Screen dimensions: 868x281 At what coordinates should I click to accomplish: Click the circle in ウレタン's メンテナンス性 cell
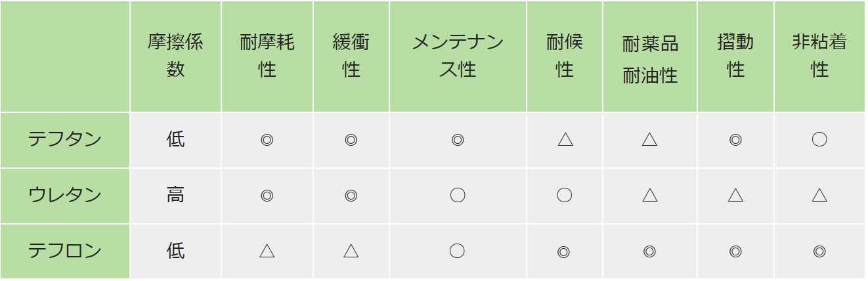[458, 195]
